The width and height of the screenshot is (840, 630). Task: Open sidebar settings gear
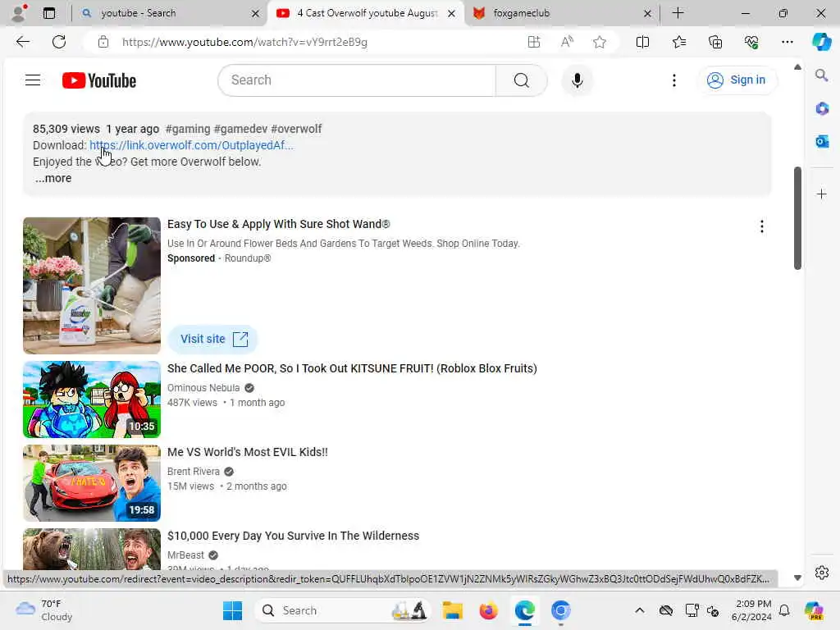[821, 573]
